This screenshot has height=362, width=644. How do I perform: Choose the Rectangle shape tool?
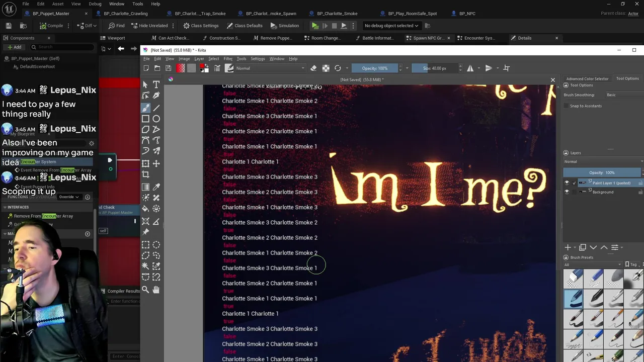pyautogui.click(x=145, y=119)
